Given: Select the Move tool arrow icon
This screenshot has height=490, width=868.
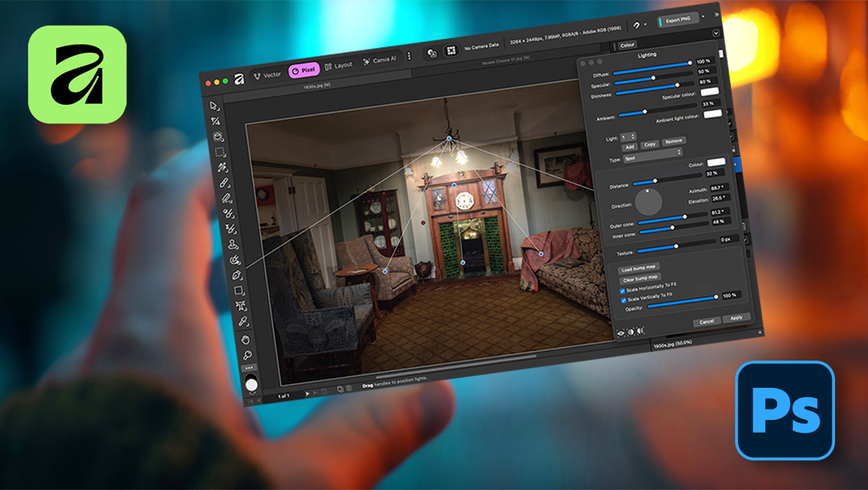Looking at the screenshot, I should pyautogui.click(x=214, y=106).
